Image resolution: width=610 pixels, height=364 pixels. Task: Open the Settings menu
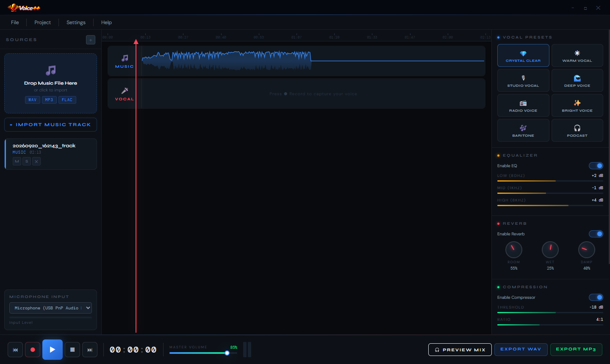pyautogui.click(x=76, y=22)
